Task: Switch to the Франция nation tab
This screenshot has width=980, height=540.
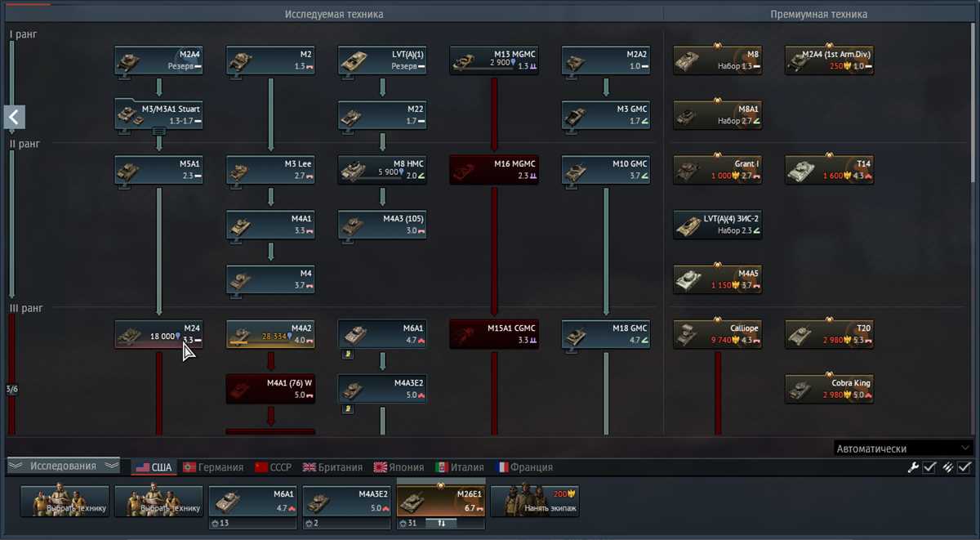Action: click(523, 467)
